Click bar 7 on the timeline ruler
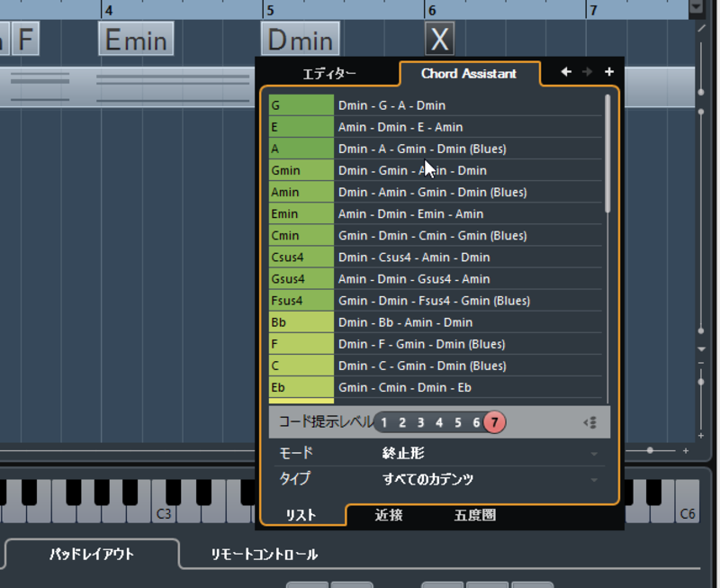This screenshot has width=720, height=588. click(593, 10)
